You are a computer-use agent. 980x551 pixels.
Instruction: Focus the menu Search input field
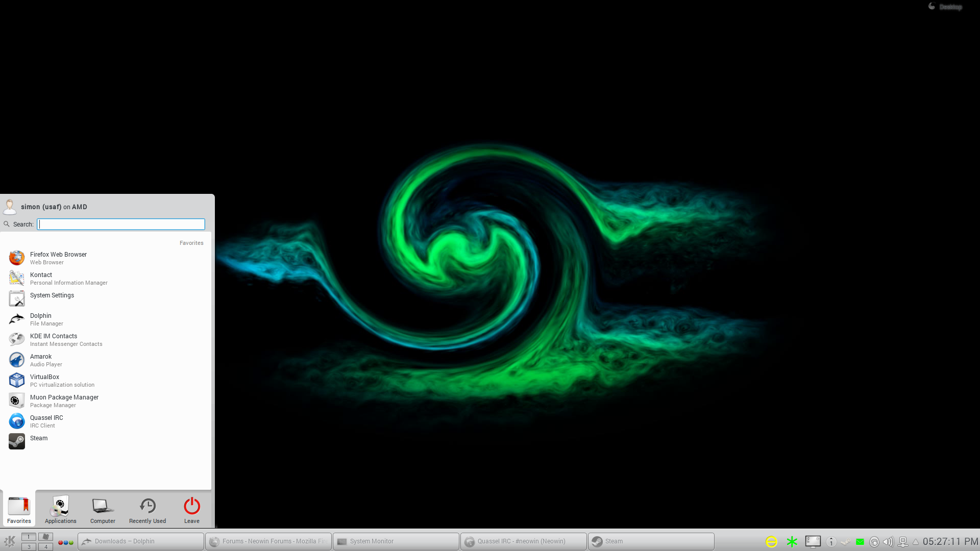(121, 224)
